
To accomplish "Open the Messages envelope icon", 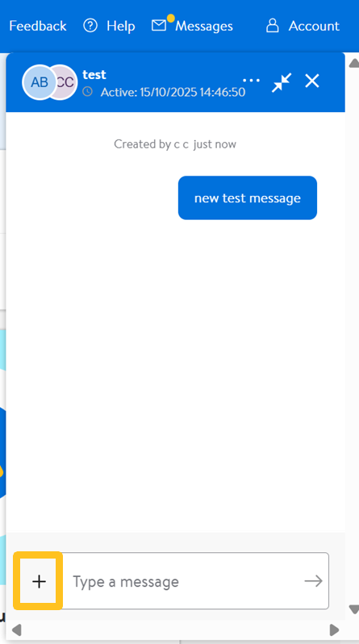I will point(159,26).
